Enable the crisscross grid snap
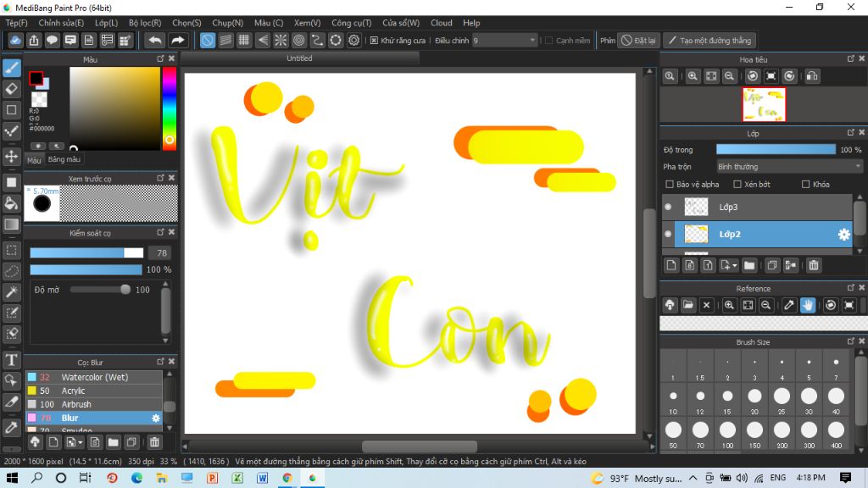The image size is (868, 488). tap(243, 41)
